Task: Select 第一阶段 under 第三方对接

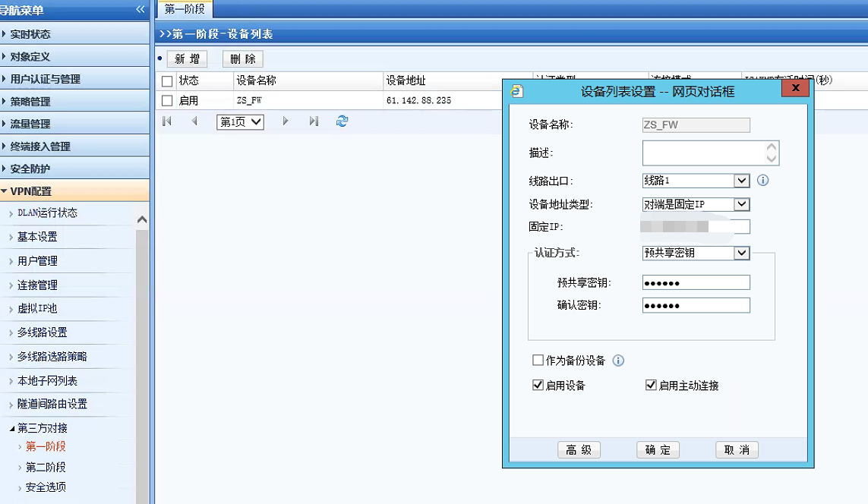Action: [46, 446]
